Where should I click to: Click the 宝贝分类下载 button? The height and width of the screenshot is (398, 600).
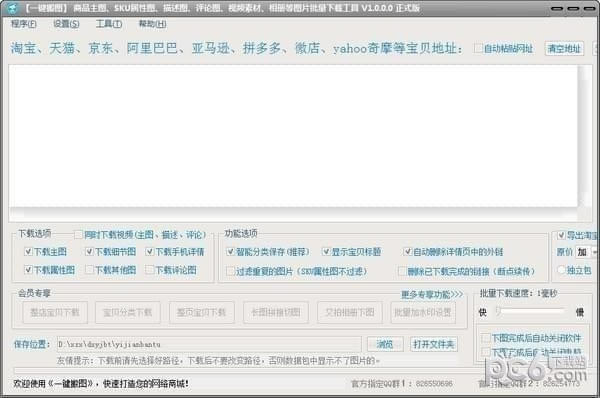coord(128,312)
